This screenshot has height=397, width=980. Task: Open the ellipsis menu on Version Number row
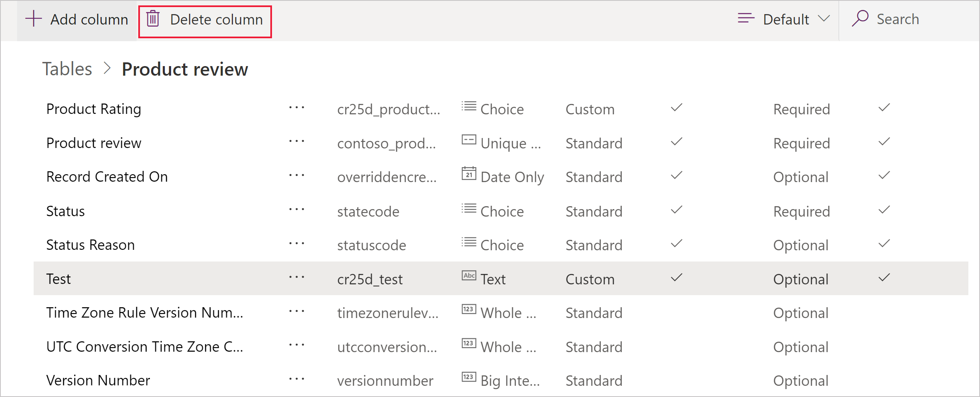(296, 379)
